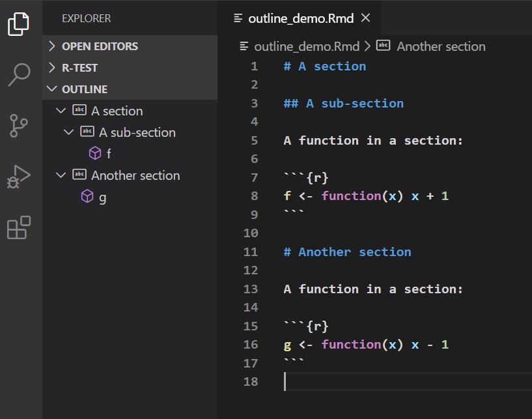This screenshot has height=419, width=532.
Task: Click 'Another section' breadcrumb item
Action: click(441, 46)
